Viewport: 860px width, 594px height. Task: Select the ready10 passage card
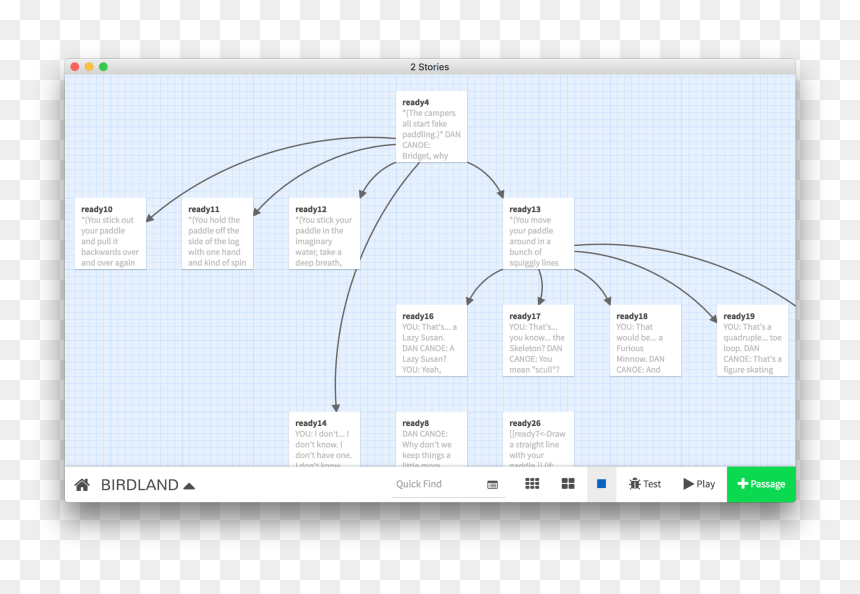point(110,234)
